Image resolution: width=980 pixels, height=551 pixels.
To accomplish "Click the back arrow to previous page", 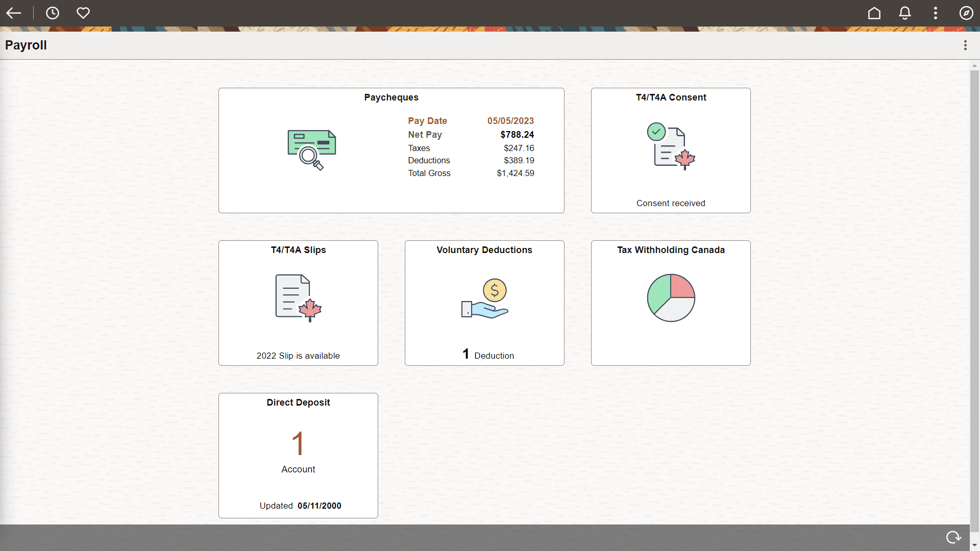I will coord(13,13).
